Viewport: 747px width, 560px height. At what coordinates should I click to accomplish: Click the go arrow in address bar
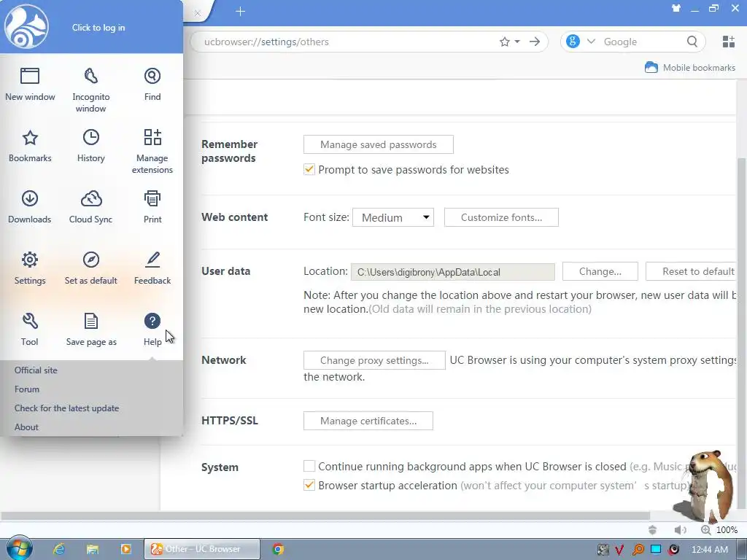coord(535,42)
